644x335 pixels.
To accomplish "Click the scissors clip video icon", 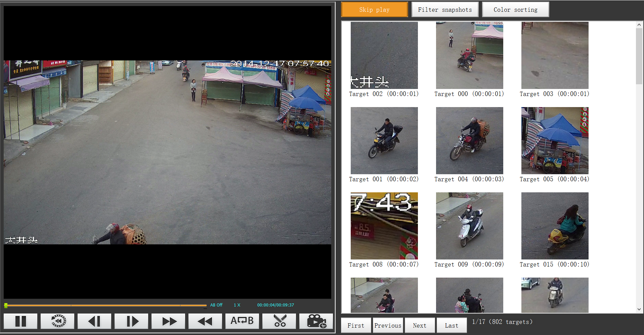I will [x=279, y=321].
